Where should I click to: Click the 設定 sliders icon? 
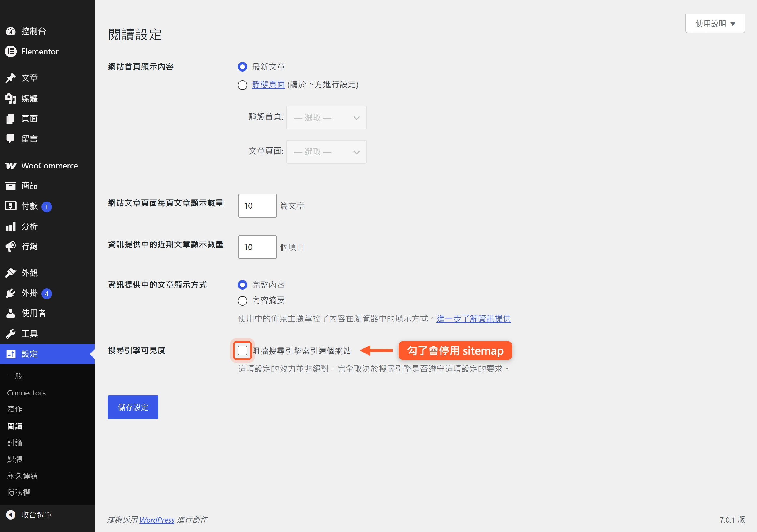11,354
